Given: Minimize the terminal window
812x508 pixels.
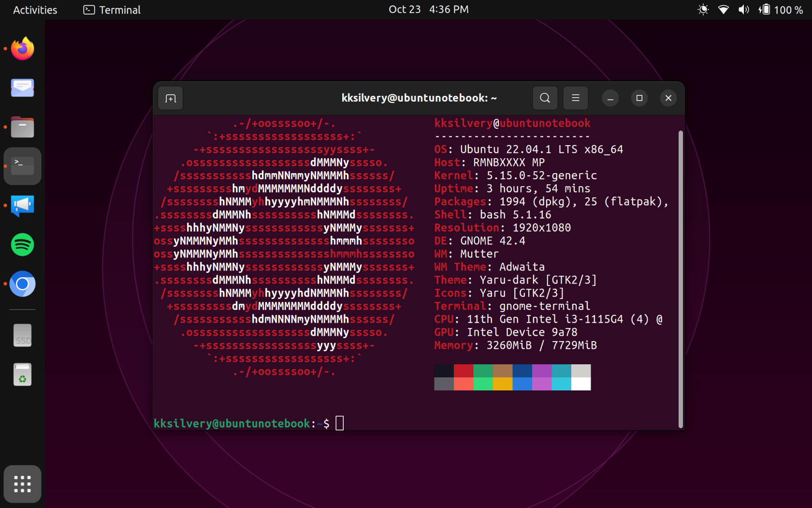Looking at the screenshot, I should (610, 98).
